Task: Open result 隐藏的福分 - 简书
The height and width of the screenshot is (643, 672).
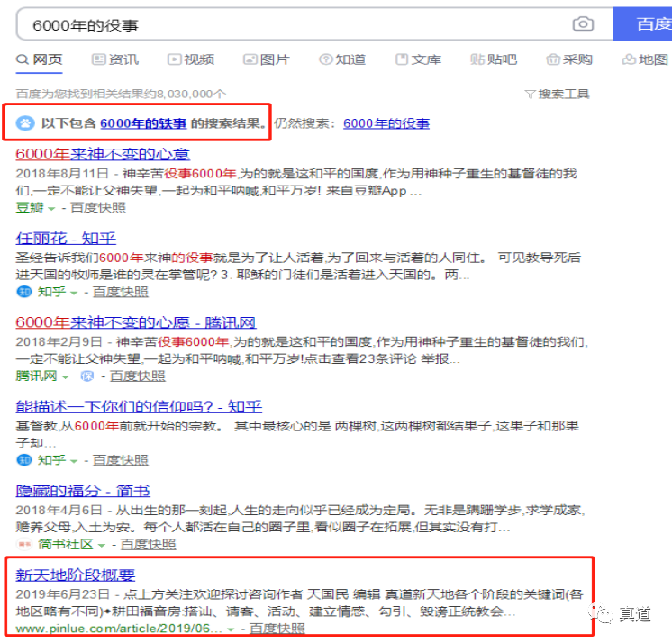Action: (83, 491)
